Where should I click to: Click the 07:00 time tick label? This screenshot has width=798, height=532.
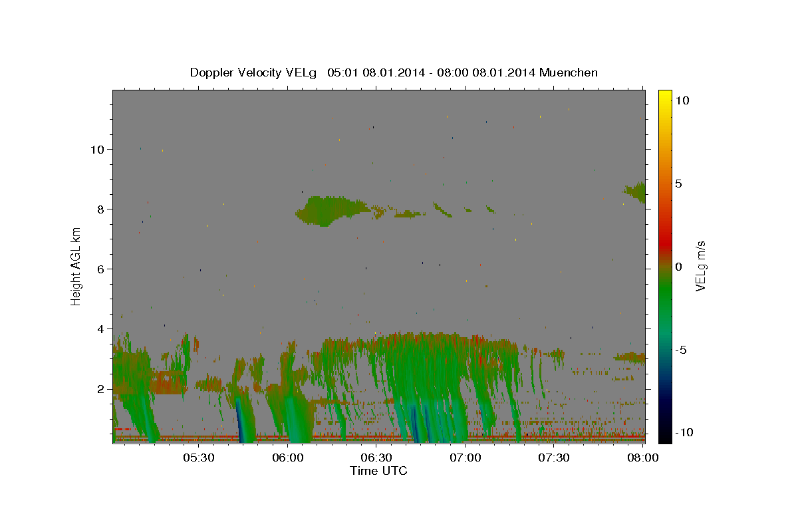tap(465, 458)
